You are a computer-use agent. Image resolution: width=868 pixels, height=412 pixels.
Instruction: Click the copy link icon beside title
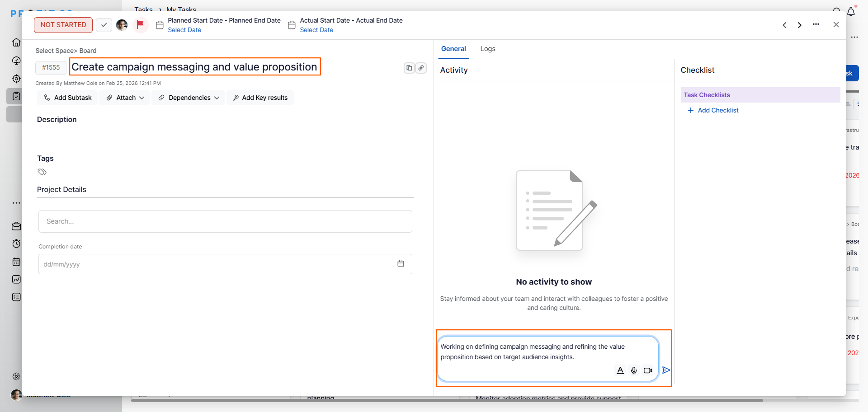[x=421, y=68]
